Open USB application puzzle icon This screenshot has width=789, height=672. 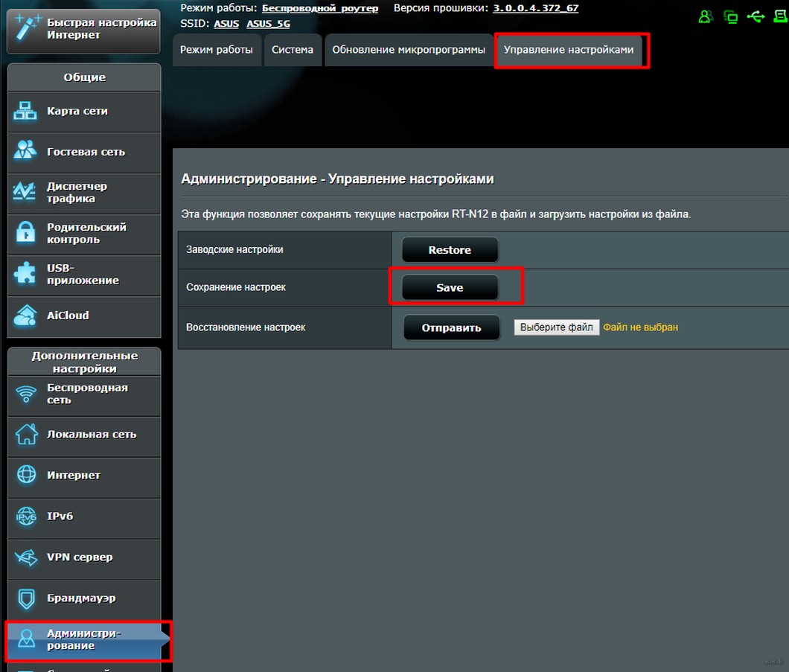[x=25, y=273]
